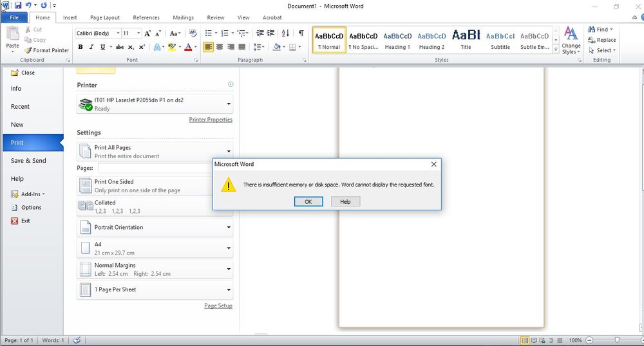Switch to the Mailings tab

point(183,17)
